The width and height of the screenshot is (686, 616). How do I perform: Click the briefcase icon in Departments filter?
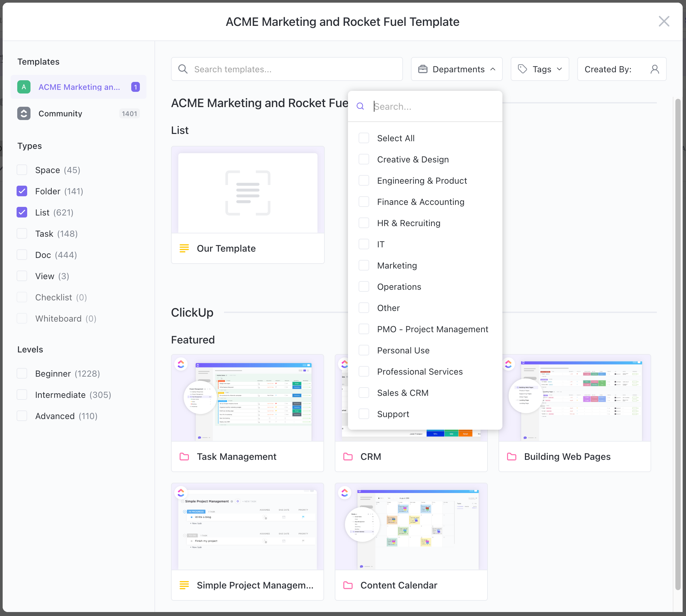point(423,69)
